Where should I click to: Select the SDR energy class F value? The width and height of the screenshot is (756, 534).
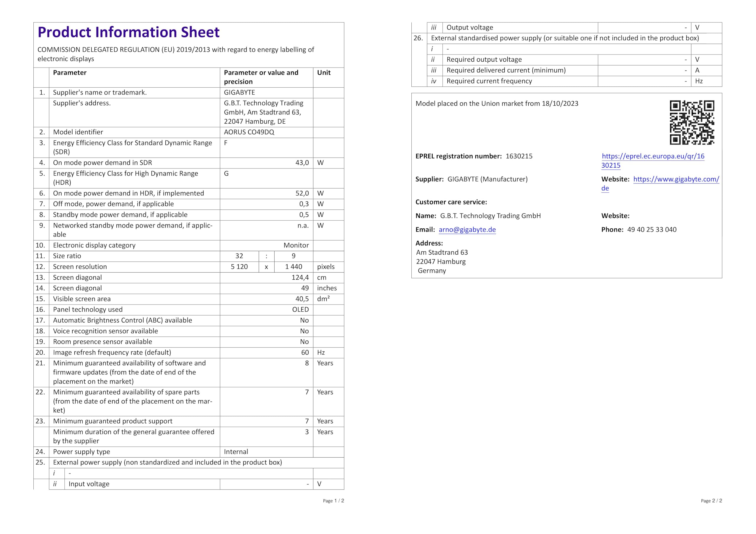[x=226, y=143]
